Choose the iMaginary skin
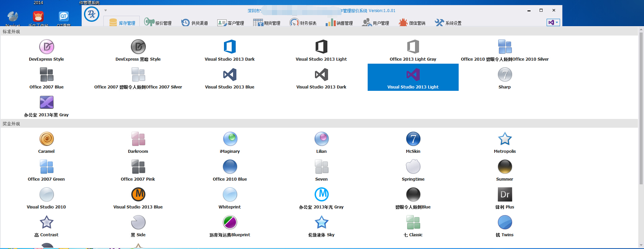Viewport: 644px width, 249px height. point(230,142)
